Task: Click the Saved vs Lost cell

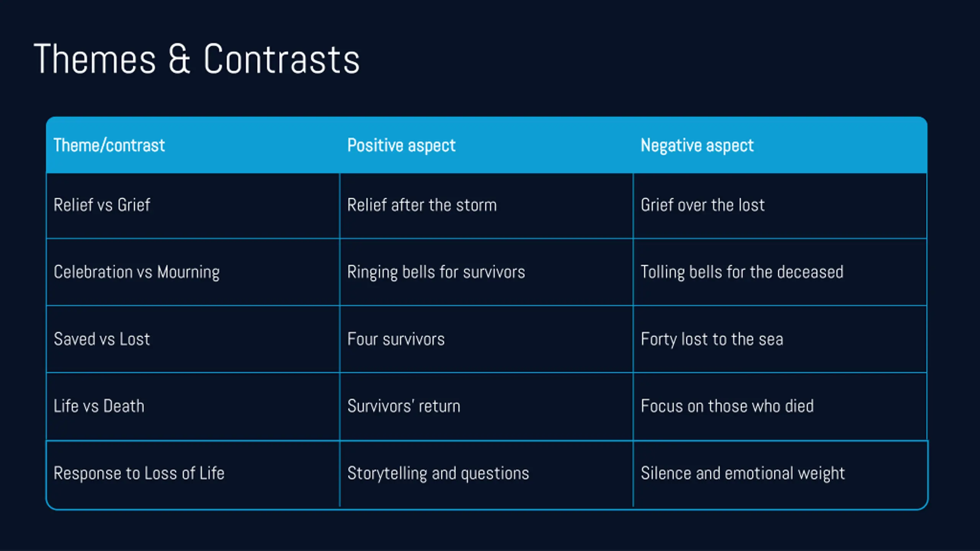Action: [x=193, y=339]
